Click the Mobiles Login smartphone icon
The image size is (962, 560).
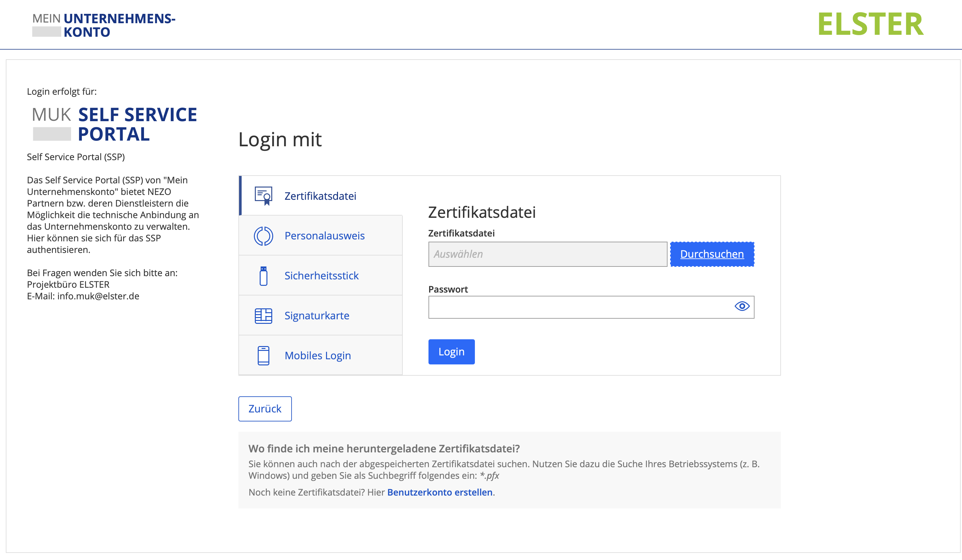point(264,355)
